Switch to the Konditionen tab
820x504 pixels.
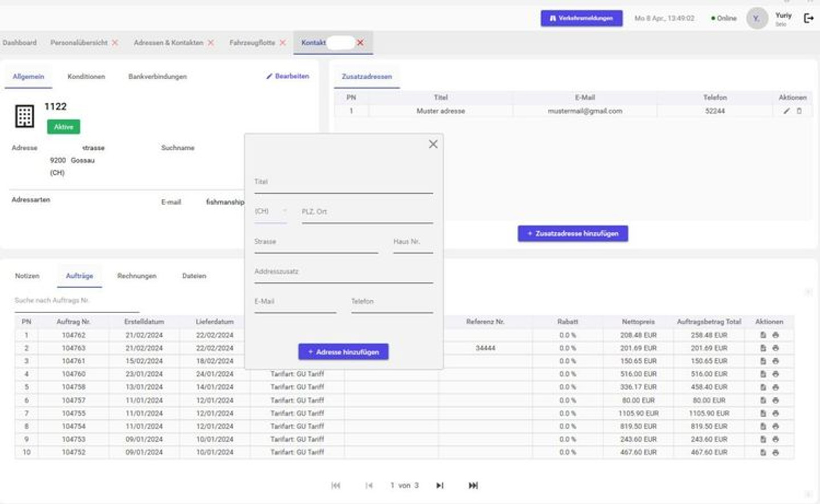(86, 76)
